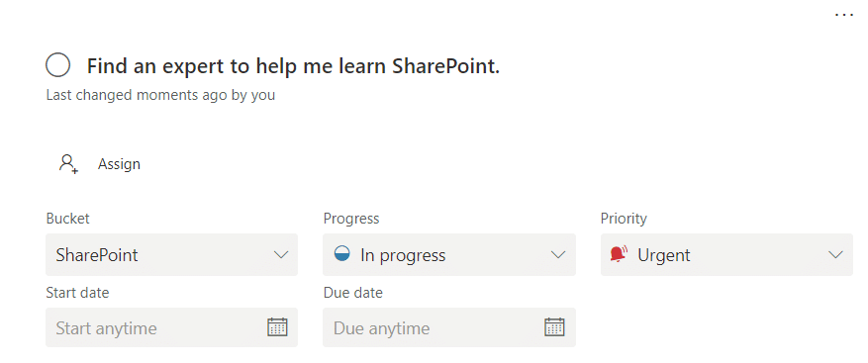Click the Bucket field label
This screenshot has height=363, width=868.
pyautogui.click(x=67, y=219)
